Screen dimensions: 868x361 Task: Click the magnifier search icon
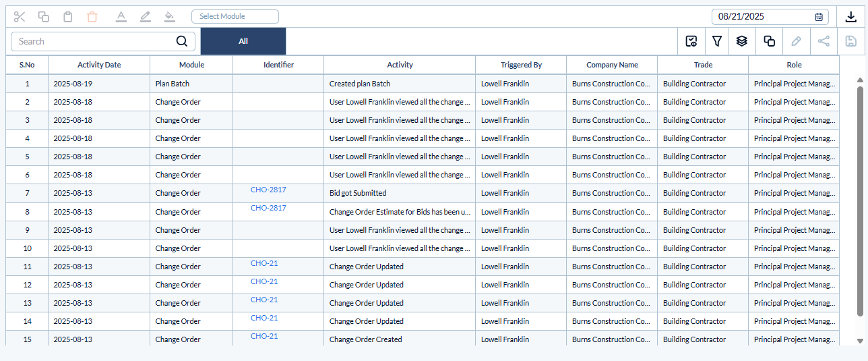181,41
